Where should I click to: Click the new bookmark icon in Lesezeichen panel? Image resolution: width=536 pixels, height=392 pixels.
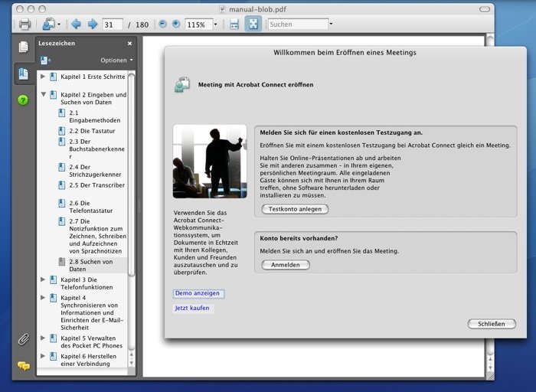[x=45, y=60]
